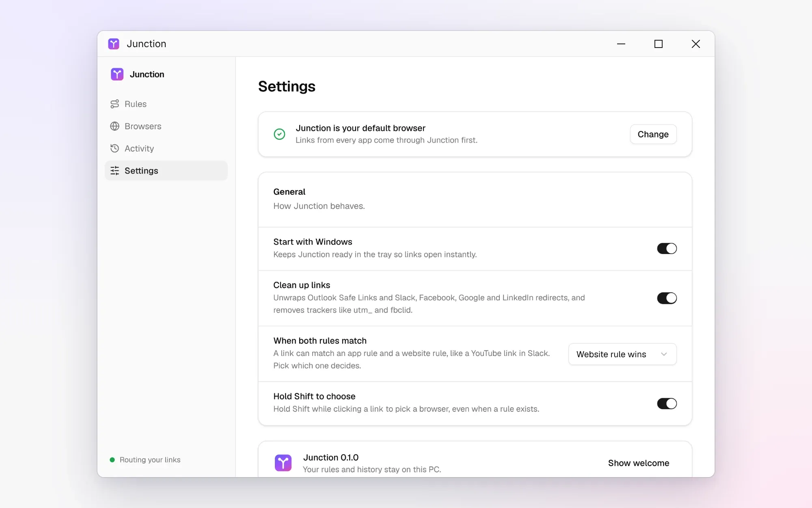Click the When both rules match label
812x508 pixels.
[x=320, y=341]
